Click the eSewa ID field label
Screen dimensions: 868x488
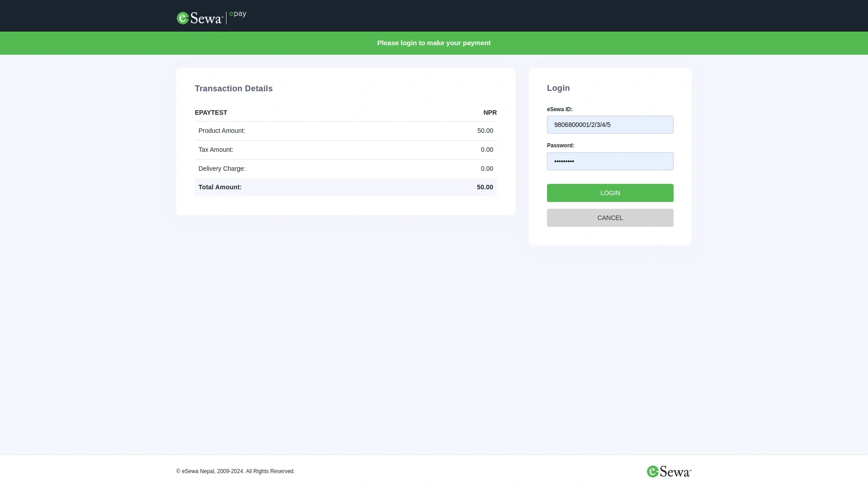[560, 109]
